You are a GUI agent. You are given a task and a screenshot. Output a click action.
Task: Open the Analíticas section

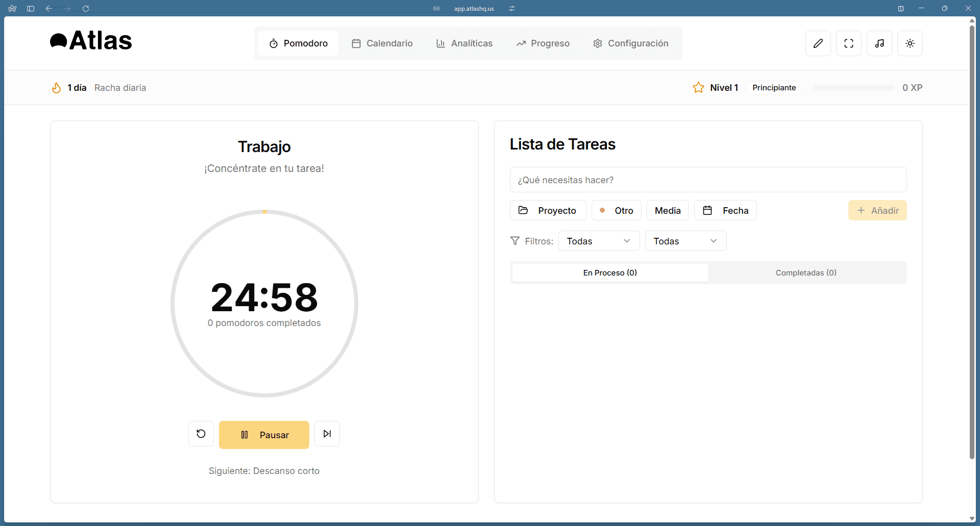pyautogui.click(x=464, y=43)
